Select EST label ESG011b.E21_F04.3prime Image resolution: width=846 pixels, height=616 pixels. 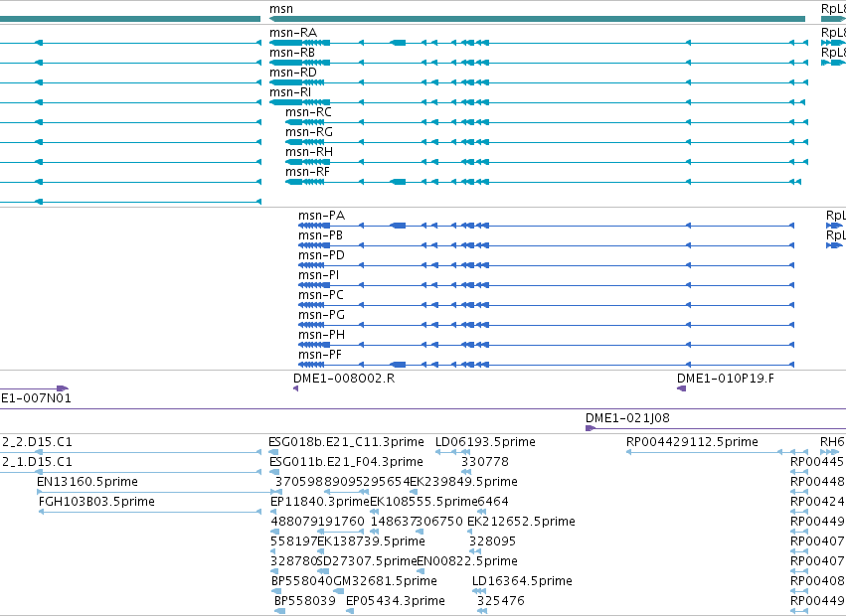click(346, 462)
